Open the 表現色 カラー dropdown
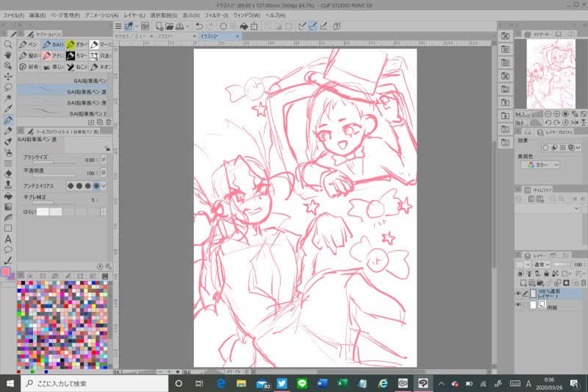The image size is (588, 392). tap(540, 165)
